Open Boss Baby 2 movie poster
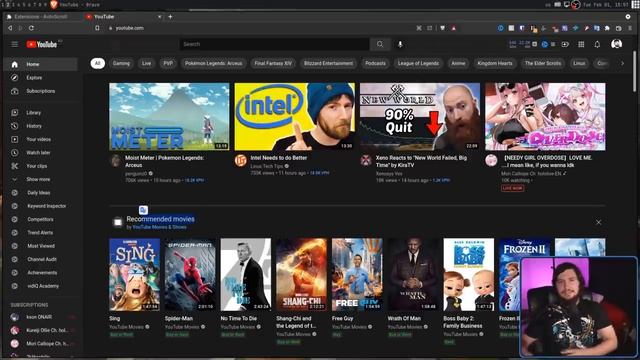Viewport: 640px width, 360px height. (469, 275)
